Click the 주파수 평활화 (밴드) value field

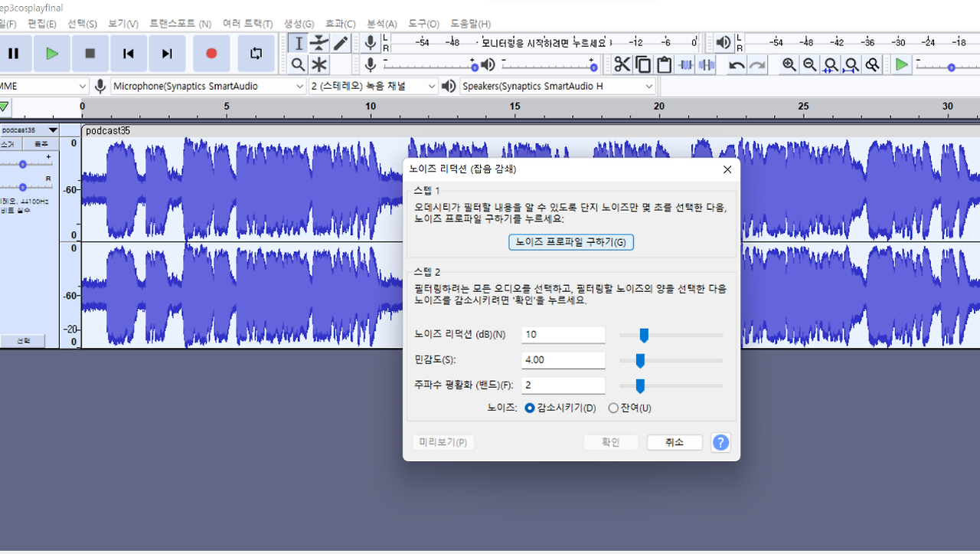point(563,385)
